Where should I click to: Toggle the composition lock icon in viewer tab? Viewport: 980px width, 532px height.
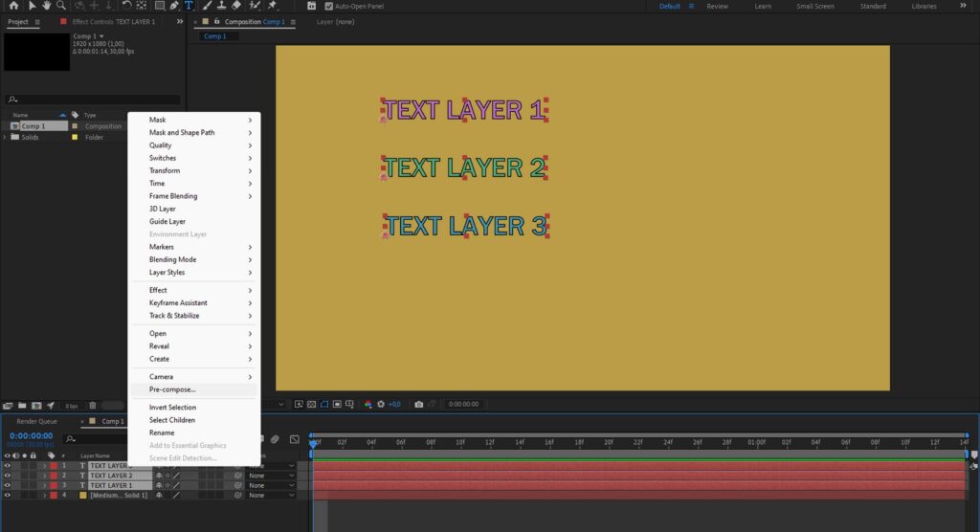coord(217,22)
